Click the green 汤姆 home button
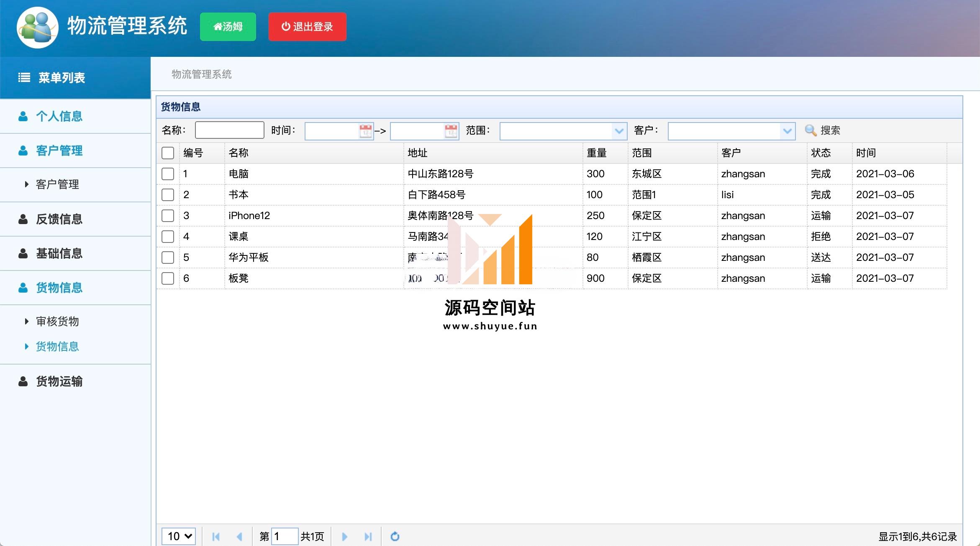 (228, 27)
